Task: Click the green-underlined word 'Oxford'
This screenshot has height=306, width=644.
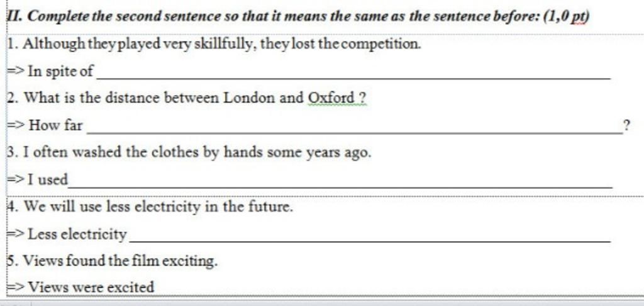Action: click(x=331, y=98)
